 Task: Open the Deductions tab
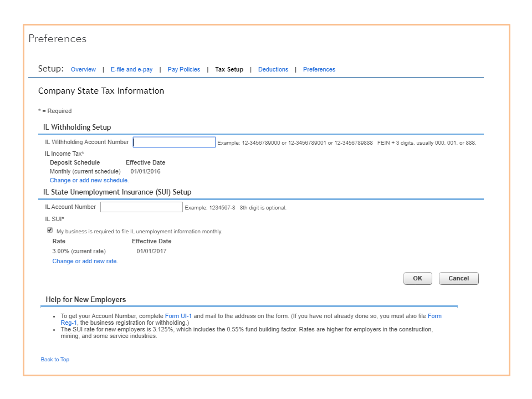(x=273, y=70)
